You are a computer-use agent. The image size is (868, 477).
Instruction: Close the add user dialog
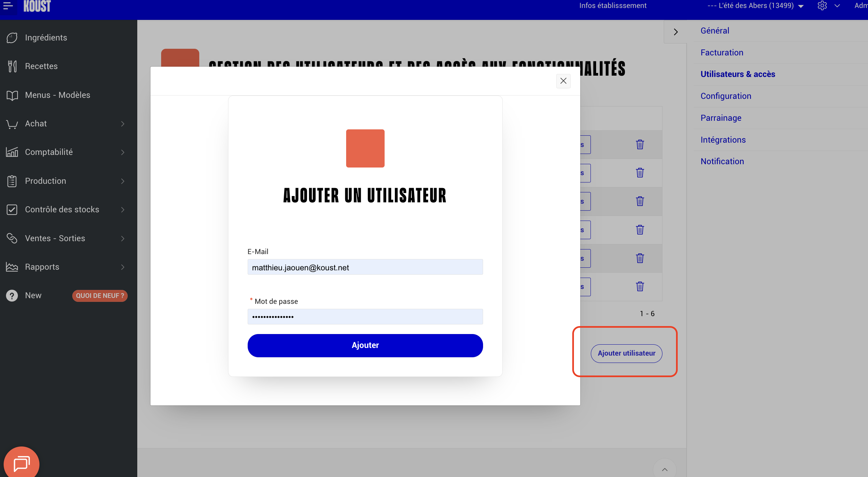click(x=563, y=81)
